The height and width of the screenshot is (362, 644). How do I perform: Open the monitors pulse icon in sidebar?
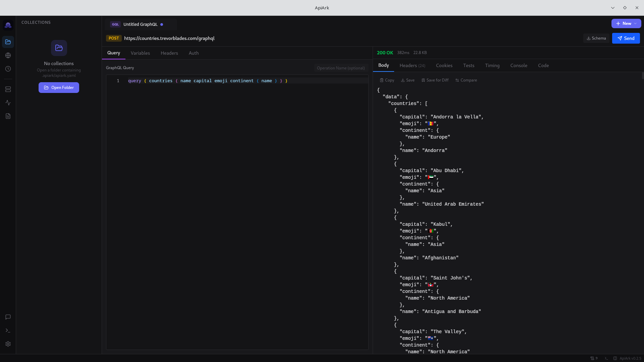click(x=8, y=103)
